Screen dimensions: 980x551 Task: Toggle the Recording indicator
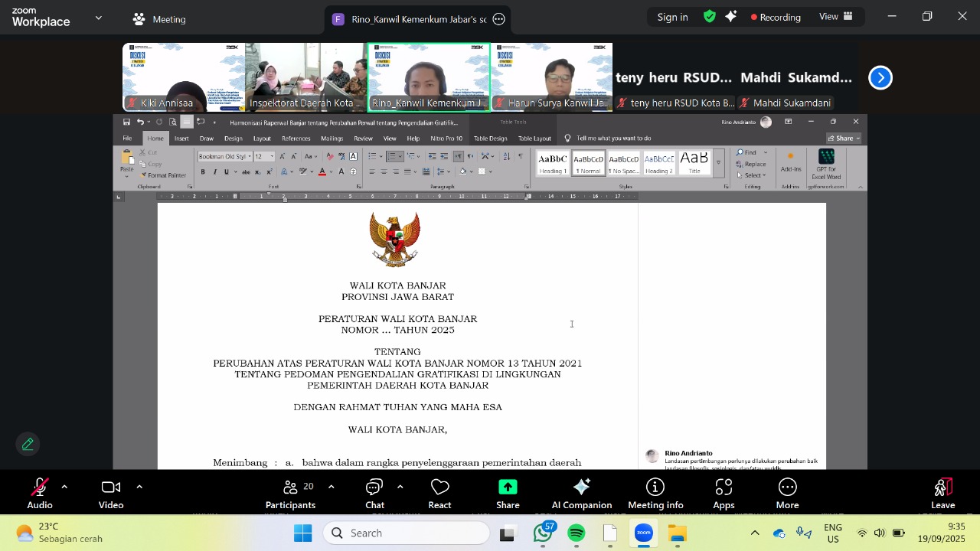776,17
